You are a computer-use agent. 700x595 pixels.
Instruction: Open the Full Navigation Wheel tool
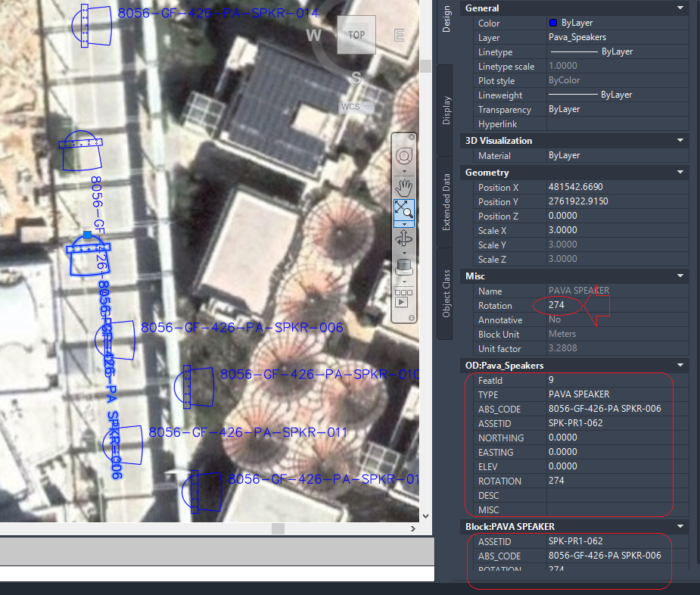click(x=403, y=156)
